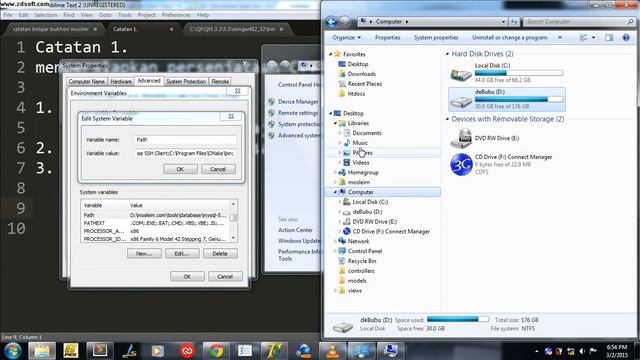Click the Search Computer box
This screenshot has height=360, width=640.
tap(579, 22)
